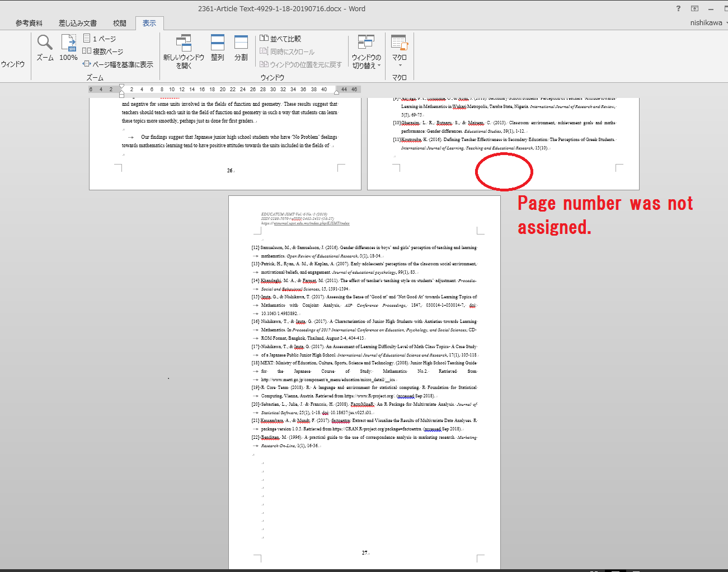Split the window with 分割
The width and height of the screenshot is (728, 572).
pos(241,48)
